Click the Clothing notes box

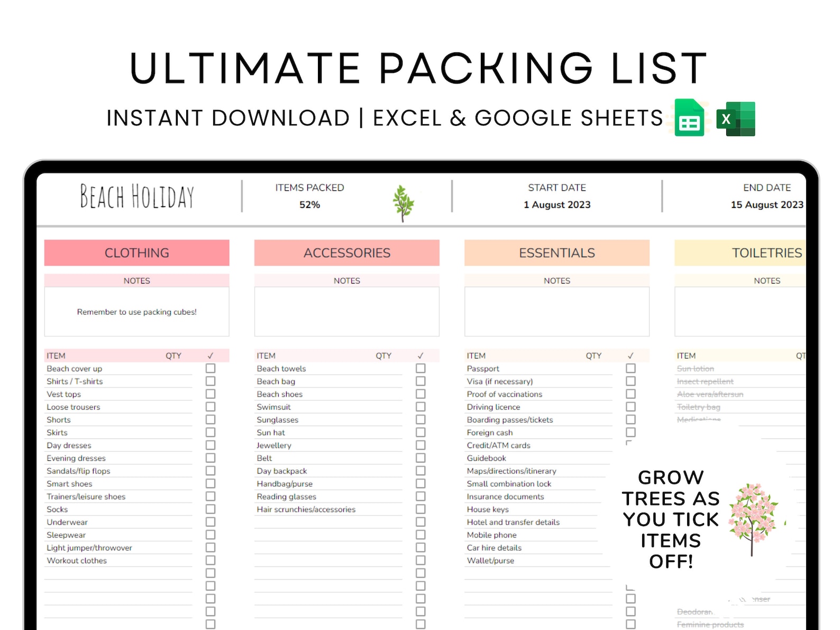[137, 312]
